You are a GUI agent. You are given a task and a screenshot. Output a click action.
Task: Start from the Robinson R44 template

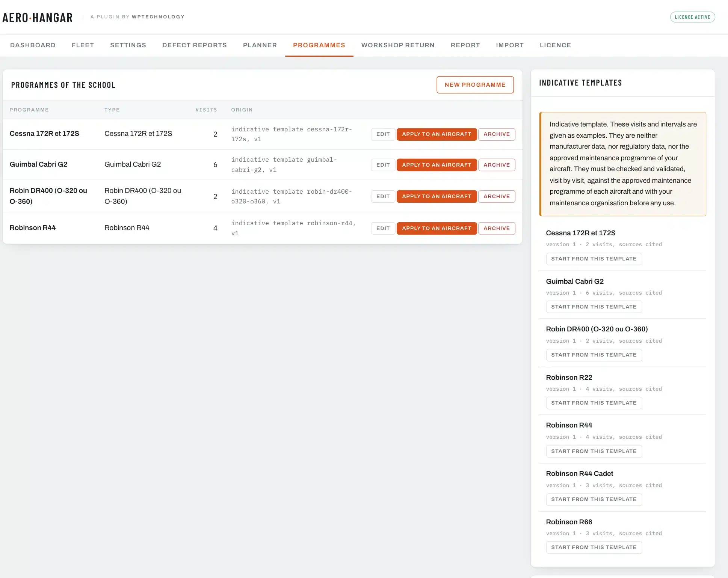click(594, 451)
